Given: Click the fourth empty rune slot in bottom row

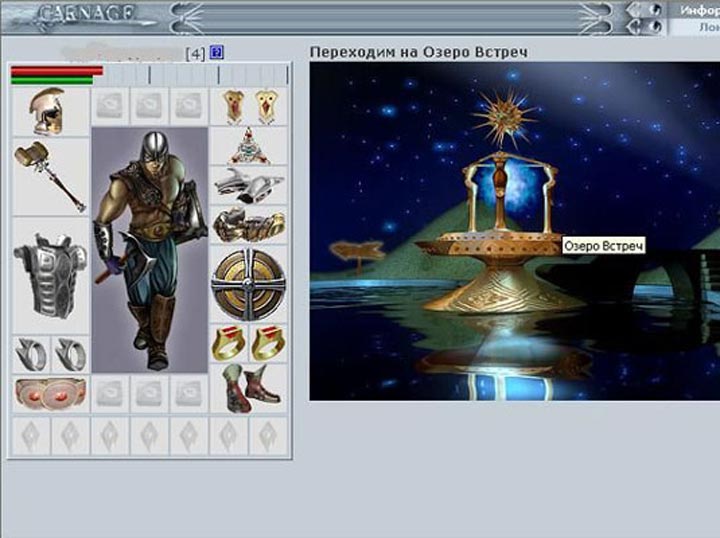Looking at the screenshot, I should (x=150, y=436).
